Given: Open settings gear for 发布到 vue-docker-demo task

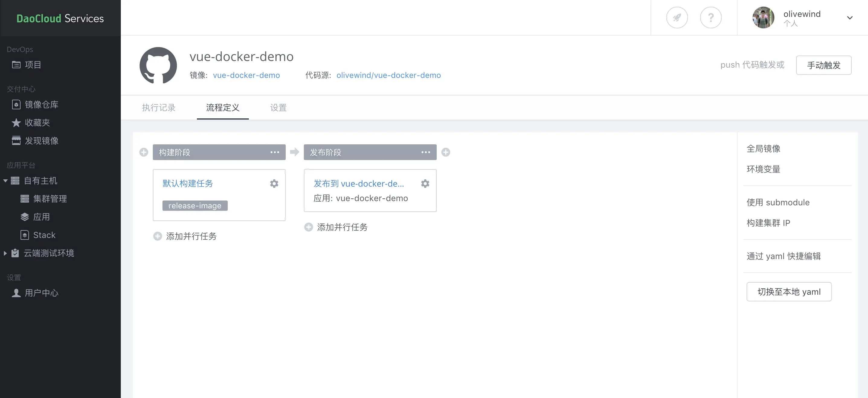Looking at the screenshot, I should 425,184.
